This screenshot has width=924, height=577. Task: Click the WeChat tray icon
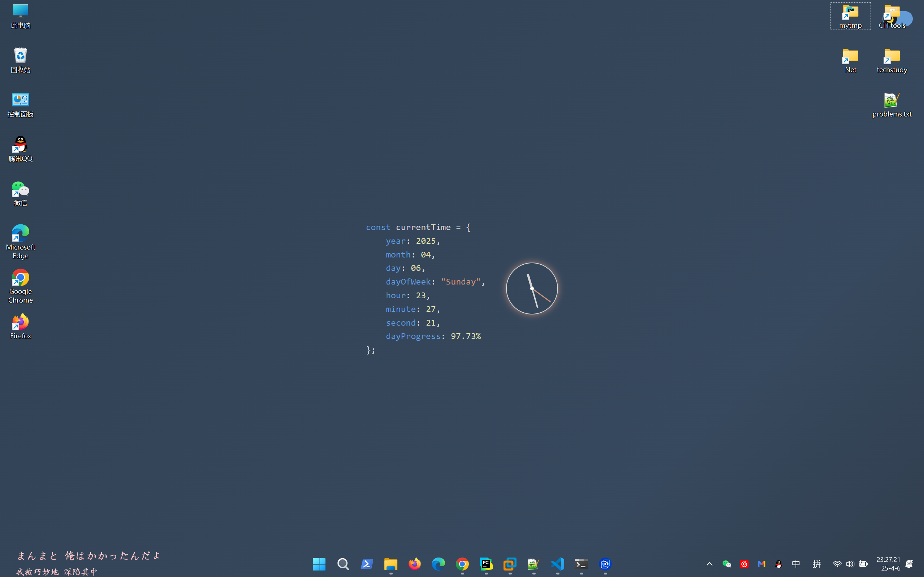click(x=727, y=564)
